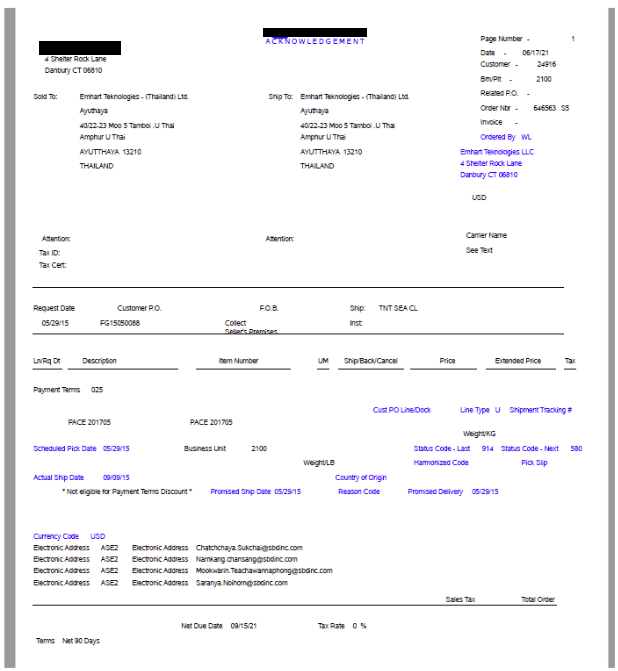Click the Chatchchaya.Sukchai@sbdinc.com email address
Image resolution: width=618 pixels, height=671 pixels.
(x=249, y=548)
